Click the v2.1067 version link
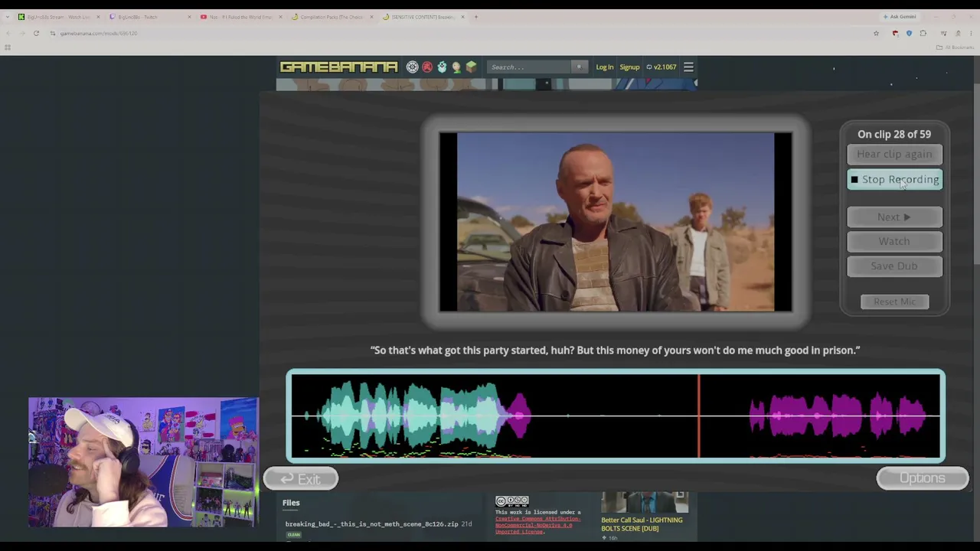Image resolution: width=980 pixels, height=551 pixels. coord(661,67)
